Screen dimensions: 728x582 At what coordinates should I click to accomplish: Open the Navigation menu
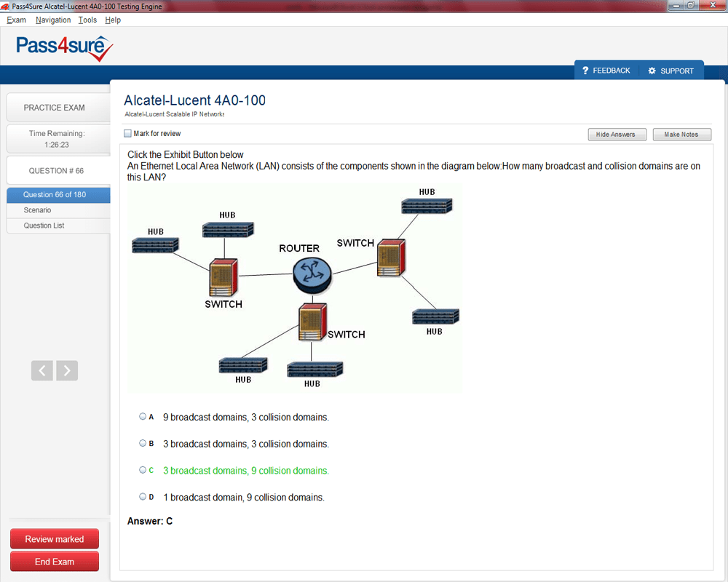53,20
